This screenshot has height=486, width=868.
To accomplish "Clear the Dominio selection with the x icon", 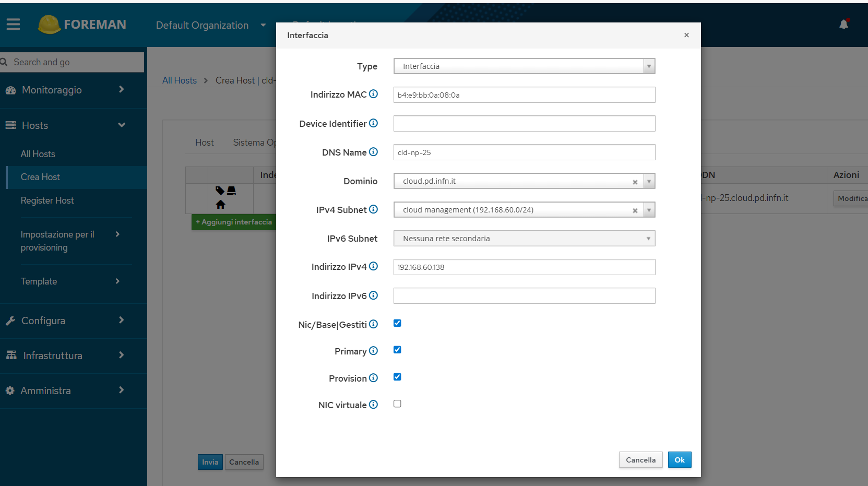I will (635, 182).
